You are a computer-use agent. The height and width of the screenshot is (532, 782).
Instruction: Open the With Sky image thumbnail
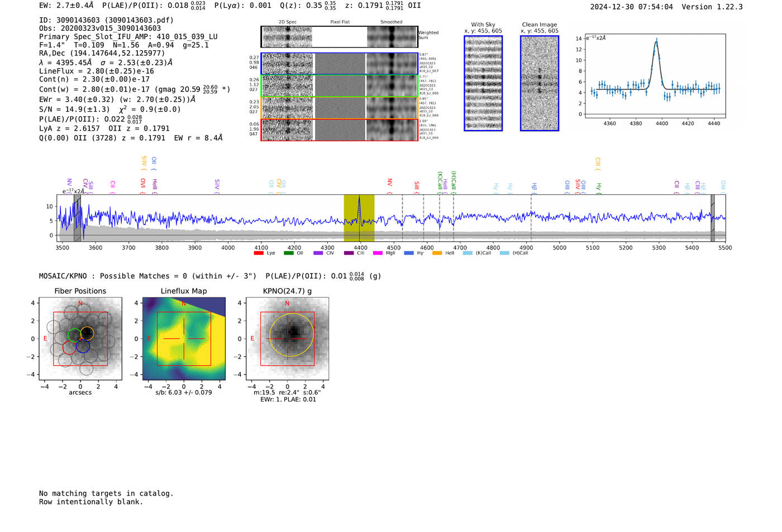click(x=483, y=83)
